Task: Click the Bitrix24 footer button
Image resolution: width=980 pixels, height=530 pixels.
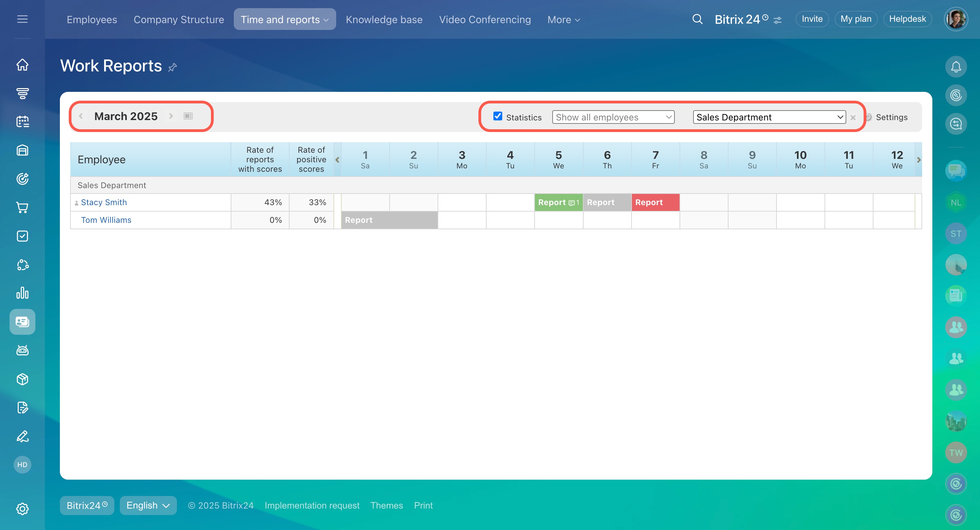Action: point(87,505)
